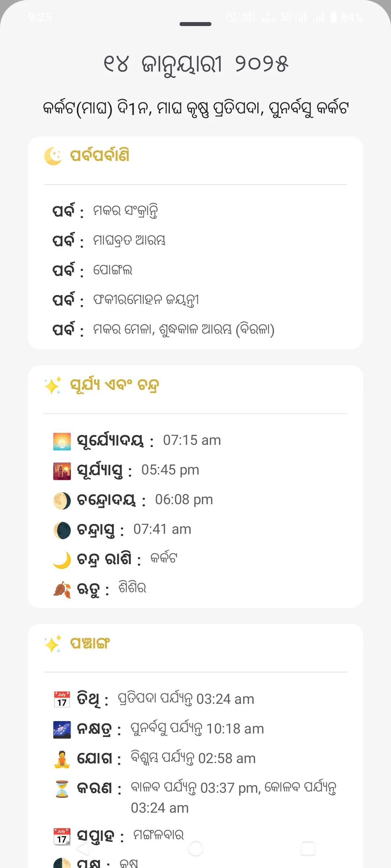Tap the sunset cityscape icon
Viewport: 391px width, 868px height.
coord(62,471)
